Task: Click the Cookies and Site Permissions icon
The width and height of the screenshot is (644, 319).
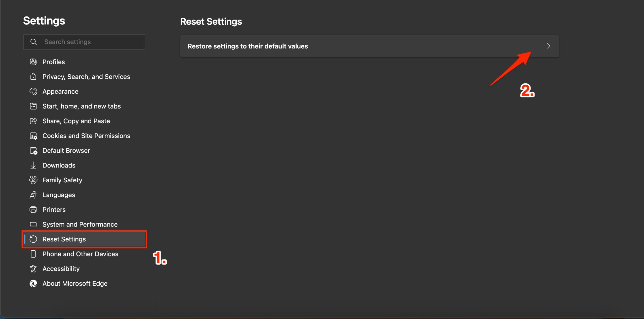Action: point(33,136)
